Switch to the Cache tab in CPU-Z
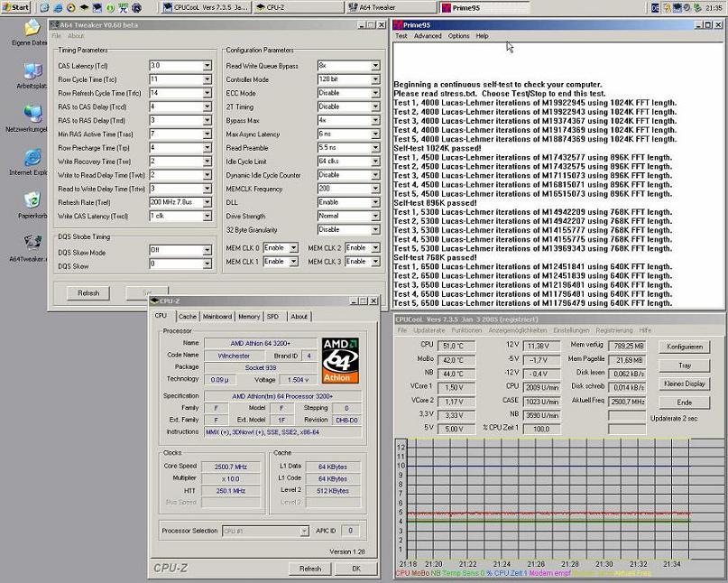Screen dimensions: 728x583 coord(187,317)
